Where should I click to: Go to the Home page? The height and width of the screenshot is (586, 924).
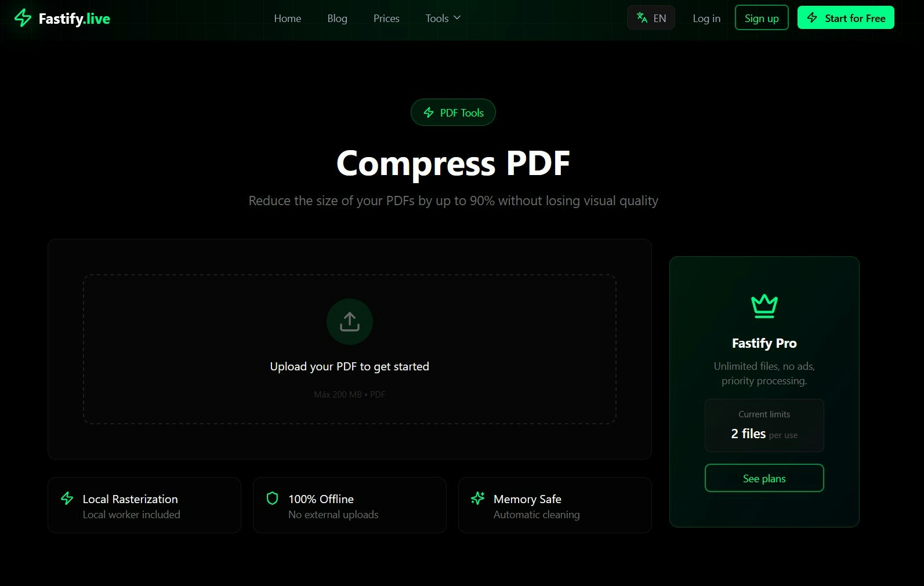[287, 19]
